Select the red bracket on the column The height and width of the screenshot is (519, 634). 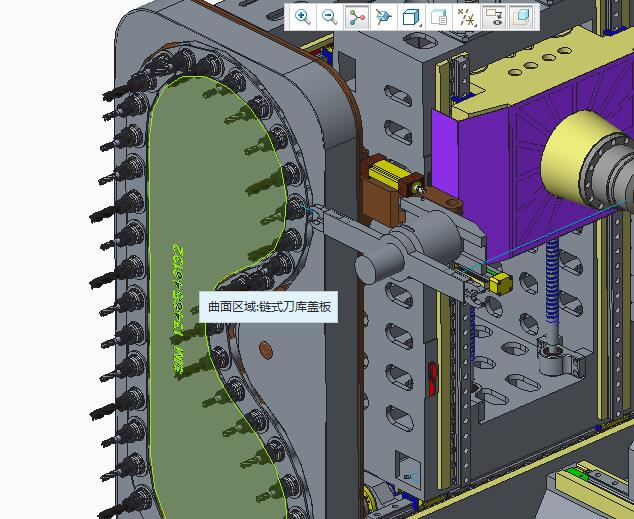433,379
